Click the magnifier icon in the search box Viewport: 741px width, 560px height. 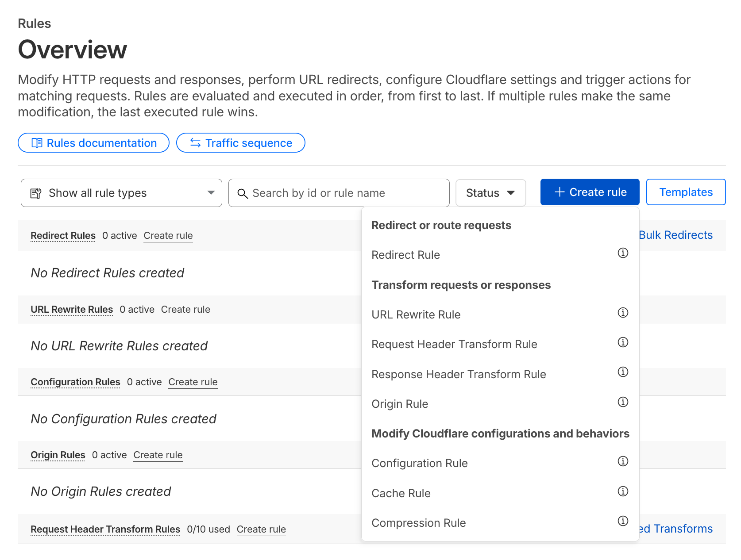click(243, 193)
